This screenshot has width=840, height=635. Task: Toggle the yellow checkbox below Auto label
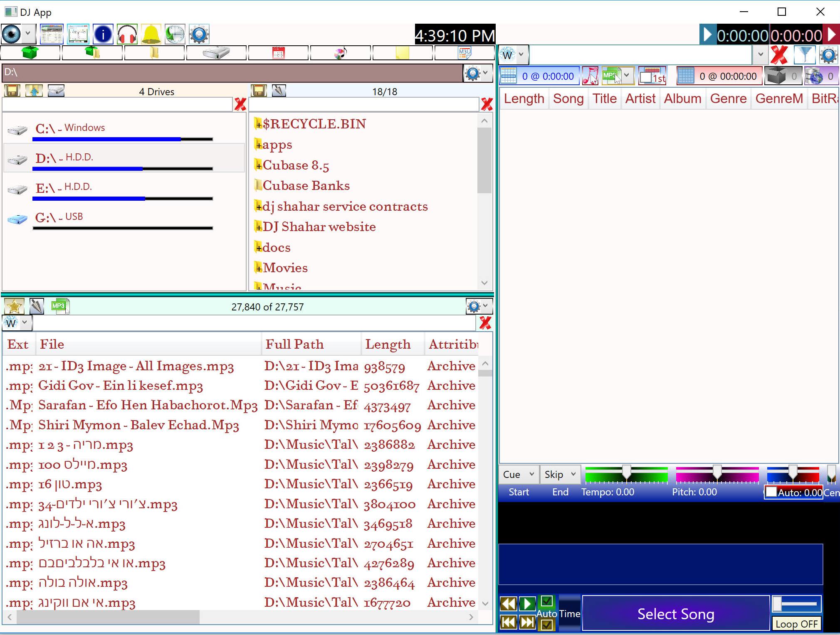(547, 624)
